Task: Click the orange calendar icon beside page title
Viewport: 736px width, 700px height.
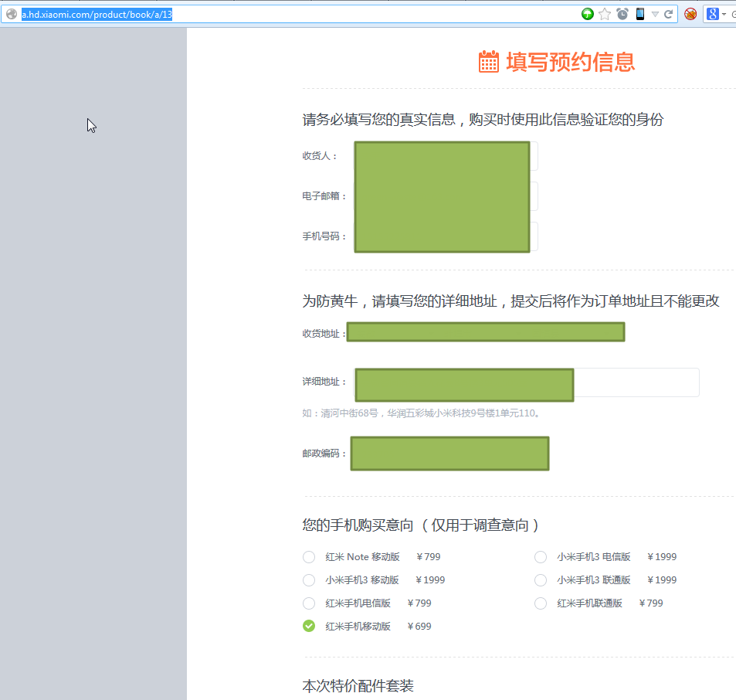Action: [489, 62]
